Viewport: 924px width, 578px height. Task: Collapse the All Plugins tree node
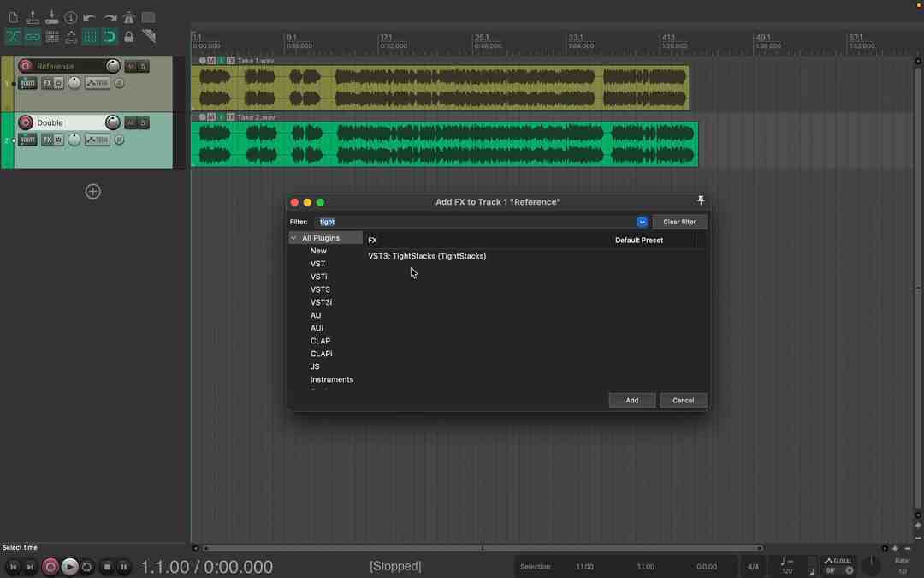click(293, 238)
